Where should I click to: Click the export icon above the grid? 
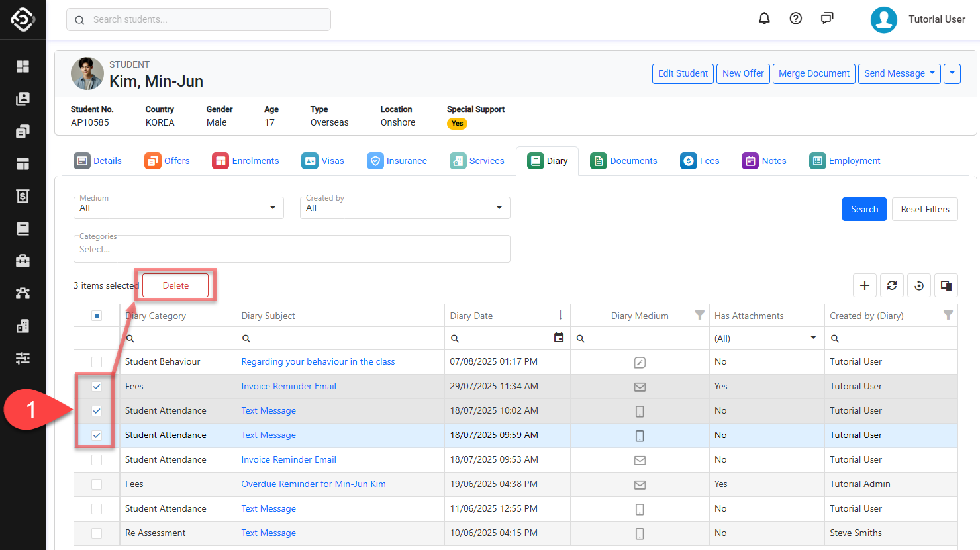pos(946,285)
